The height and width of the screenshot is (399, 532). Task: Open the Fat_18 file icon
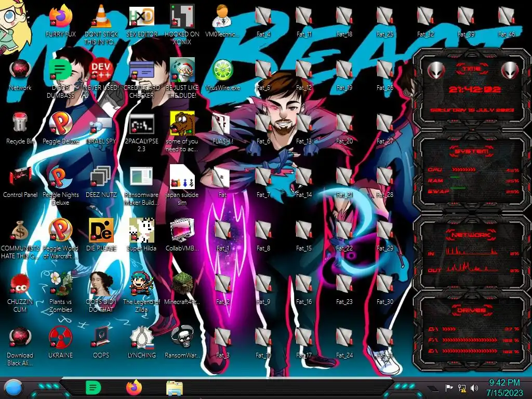click(x=344, y=16)
